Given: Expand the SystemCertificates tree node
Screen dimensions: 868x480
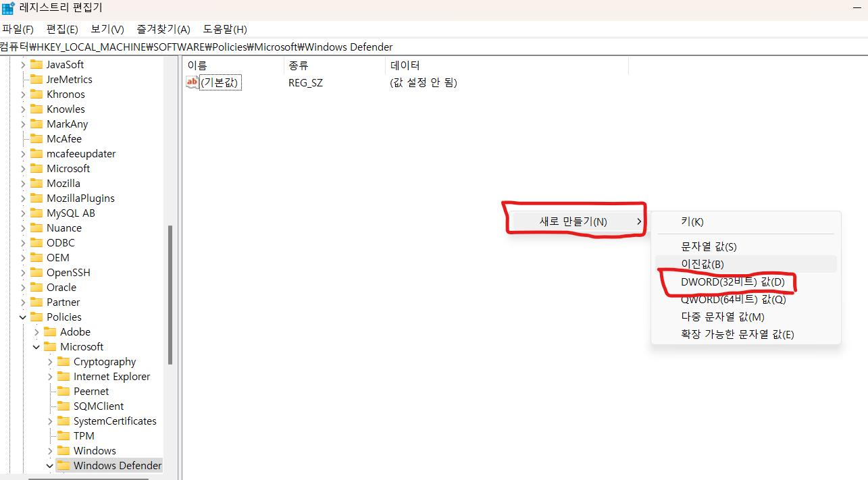Looking at the screenshot, I should [x=50, y=421].
